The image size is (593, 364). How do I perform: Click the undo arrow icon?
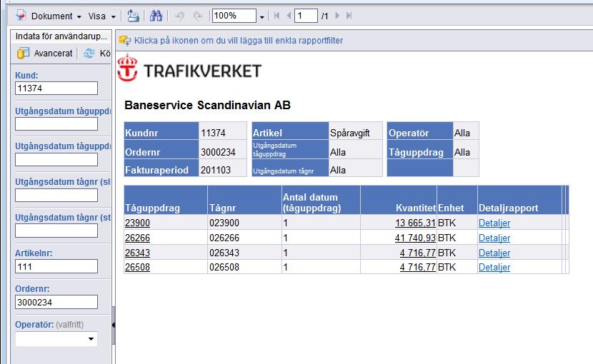(179, 16)
